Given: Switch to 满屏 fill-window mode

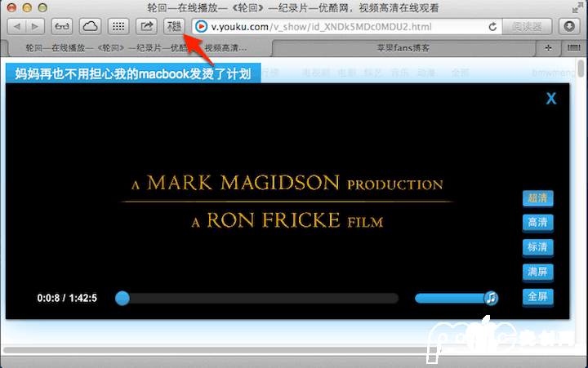Looking at the screenshot, I should click(x=537, y=272).
